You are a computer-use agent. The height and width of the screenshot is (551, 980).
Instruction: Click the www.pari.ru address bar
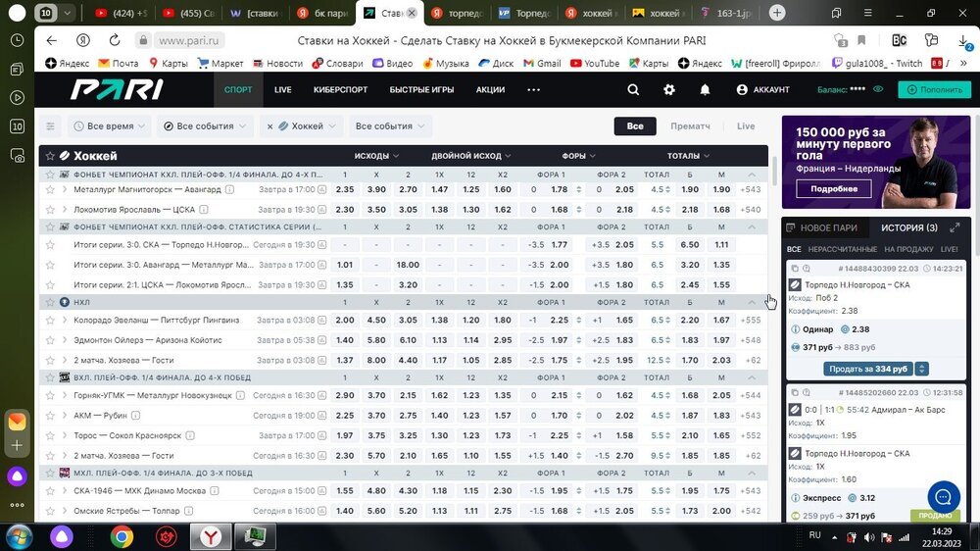[190, 41]
